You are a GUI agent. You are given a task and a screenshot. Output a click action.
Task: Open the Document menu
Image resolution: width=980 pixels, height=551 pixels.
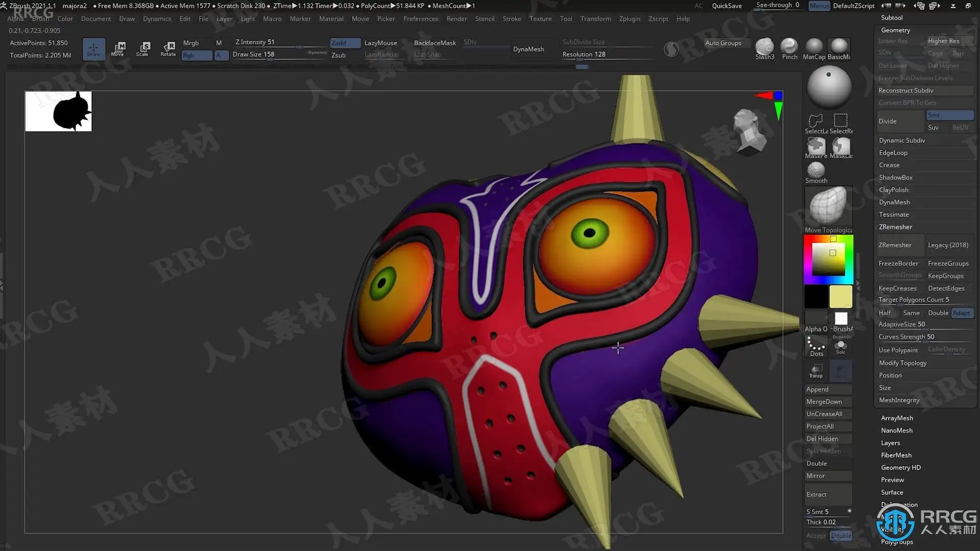(96, 19)
